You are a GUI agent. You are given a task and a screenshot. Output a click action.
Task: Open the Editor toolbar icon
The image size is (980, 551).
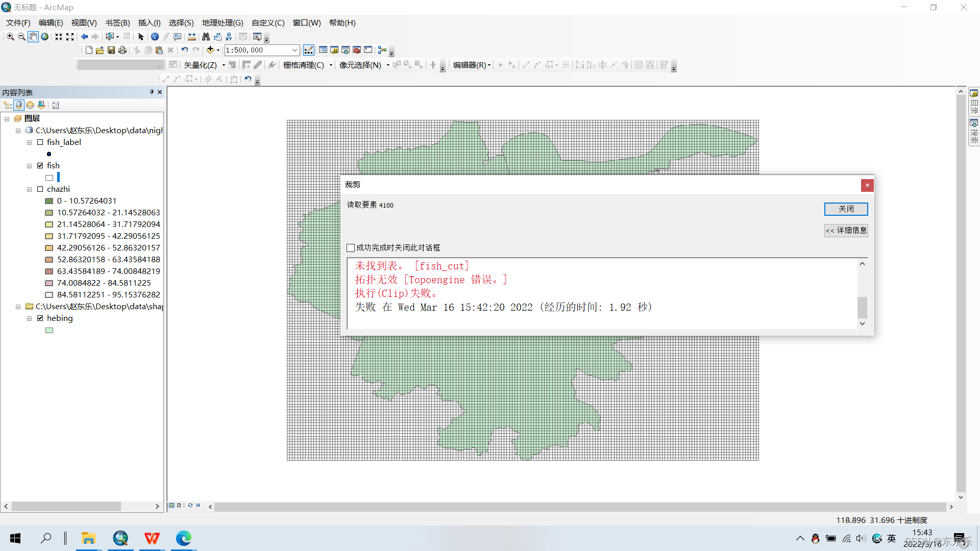click(309, 50)
